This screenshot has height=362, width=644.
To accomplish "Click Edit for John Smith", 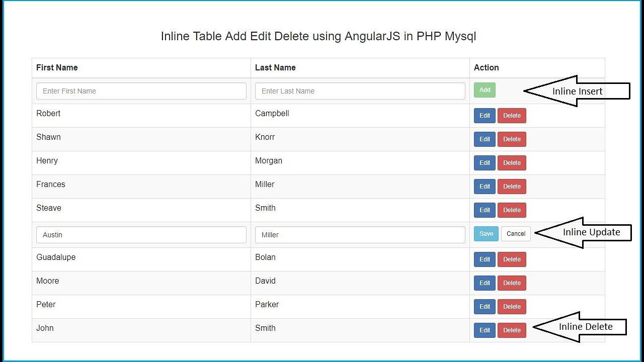I will click(x=485, y=330).
